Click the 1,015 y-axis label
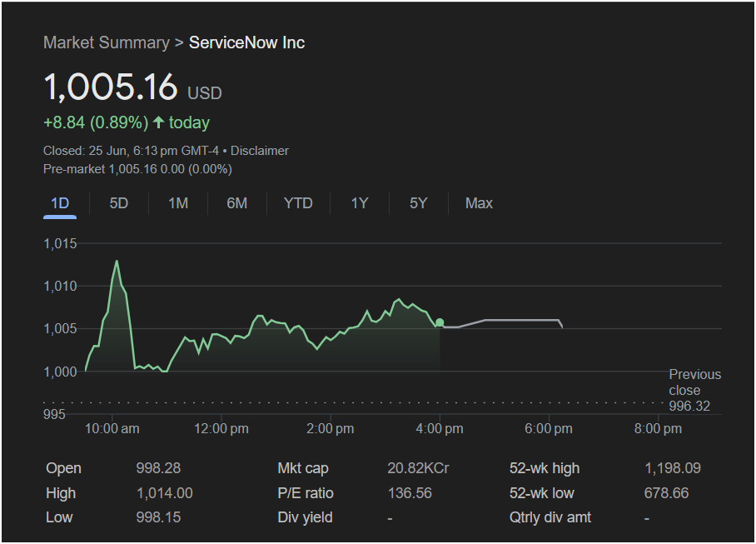 [60, 243]
